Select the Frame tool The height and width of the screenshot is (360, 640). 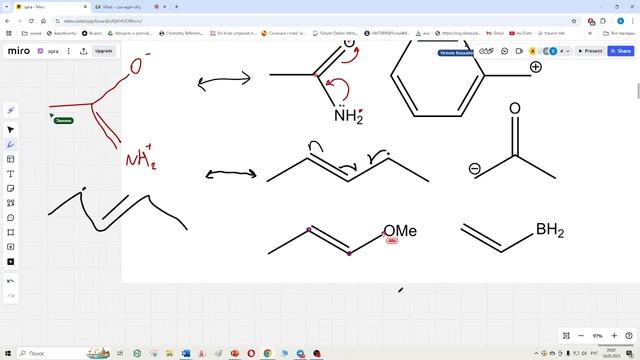11,232
